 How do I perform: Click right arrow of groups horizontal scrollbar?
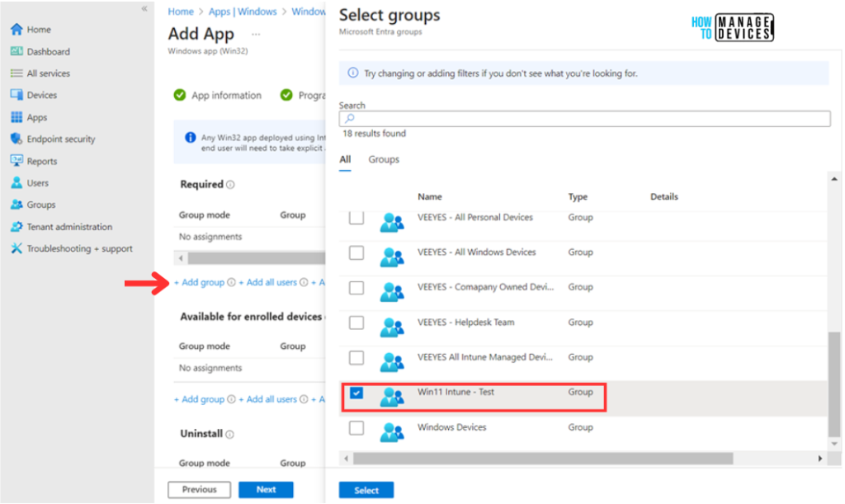819,459
